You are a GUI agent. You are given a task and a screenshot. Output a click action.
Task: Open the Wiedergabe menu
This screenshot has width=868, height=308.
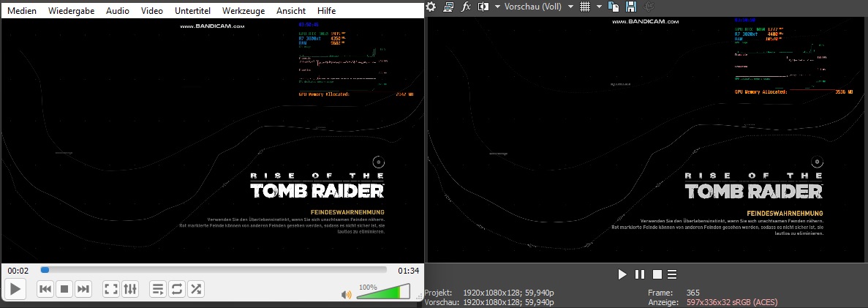coord(72,10)
